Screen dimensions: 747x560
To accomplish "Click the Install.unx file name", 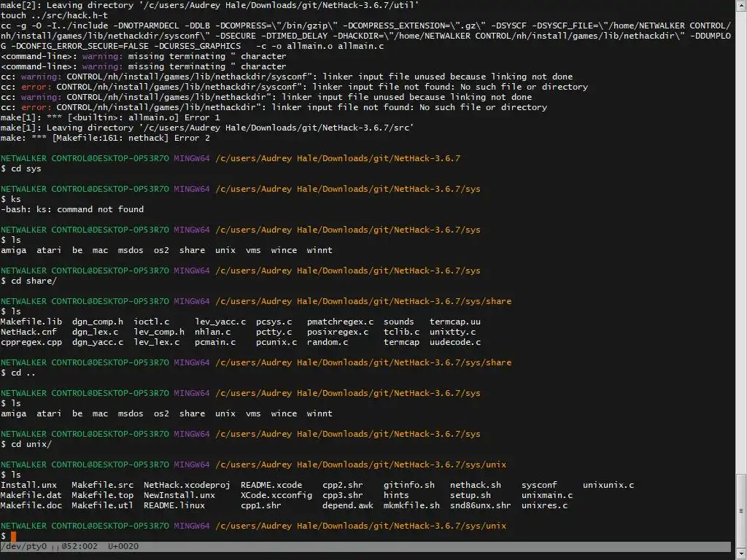I will (28, 485).
